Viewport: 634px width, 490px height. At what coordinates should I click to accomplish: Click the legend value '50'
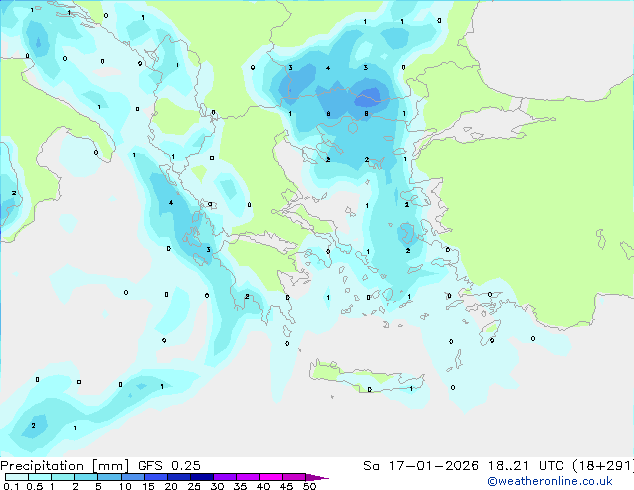pos(309,486)
